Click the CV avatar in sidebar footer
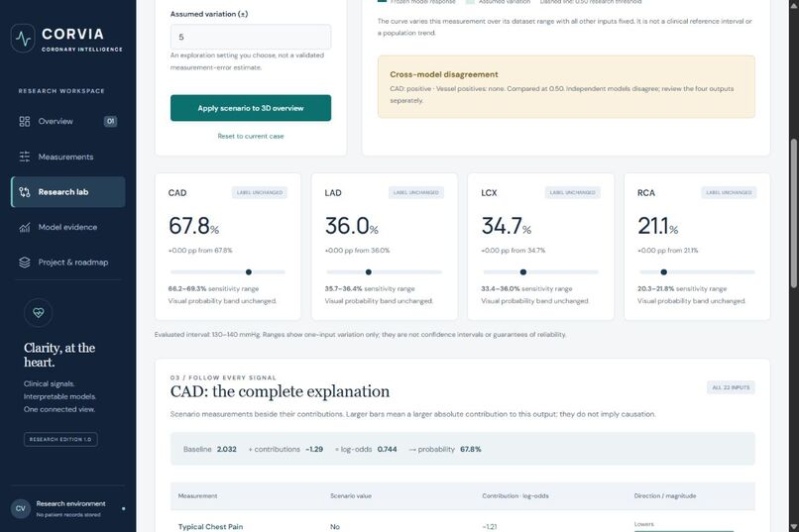This screenshot has height=532, width=799. [x=21, y=508]
